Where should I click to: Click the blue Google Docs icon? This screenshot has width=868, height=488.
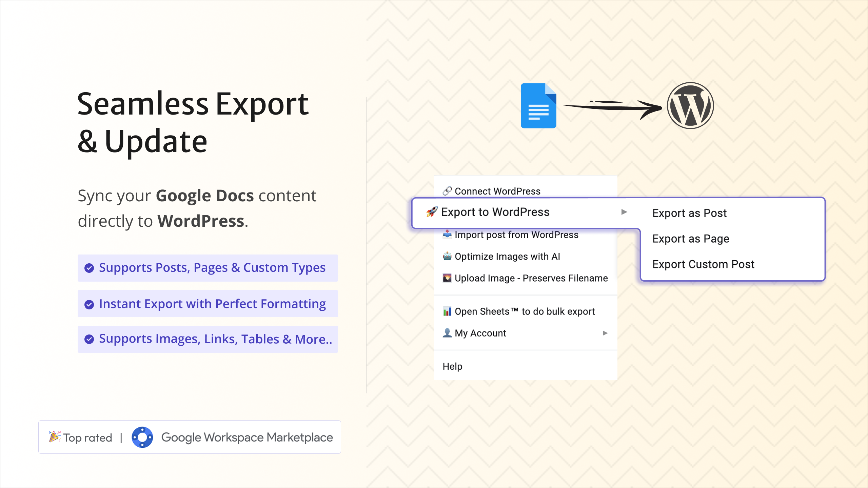pyautogui.click(x=538, y=106)
